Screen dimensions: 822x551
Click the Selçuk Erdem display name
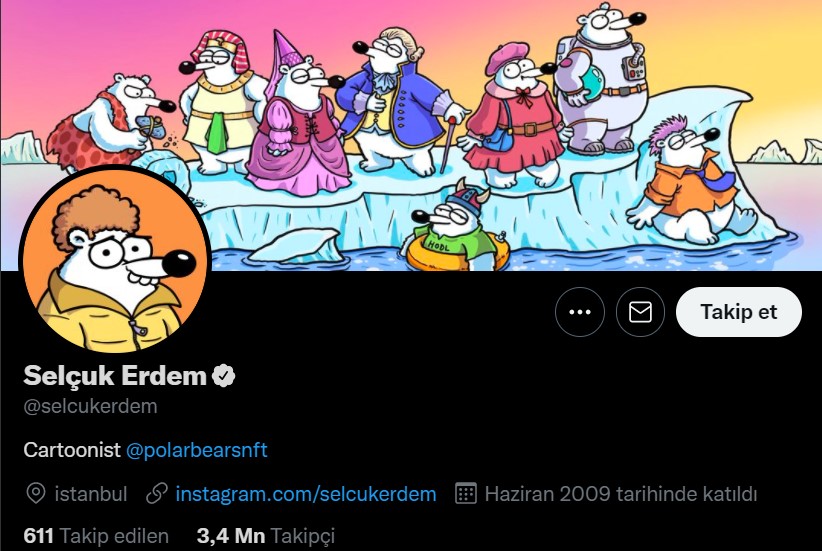[115, 375]
